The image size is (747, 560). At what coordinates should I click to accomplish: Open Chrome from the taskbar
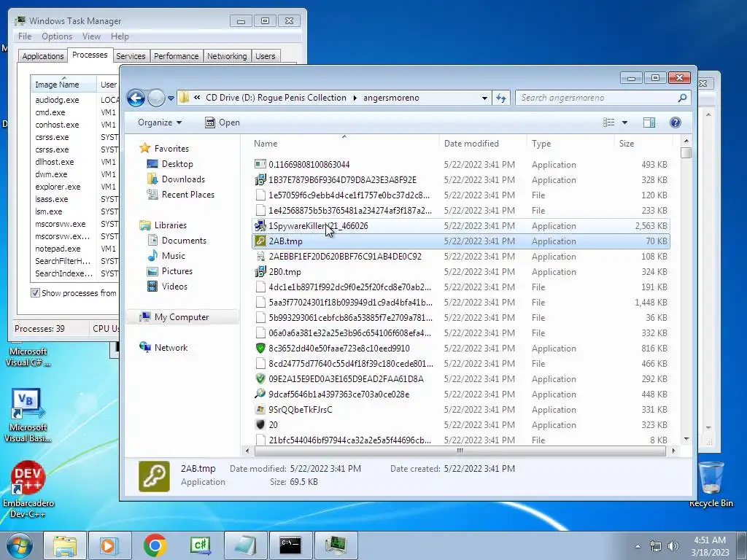(x=155, y=545)
